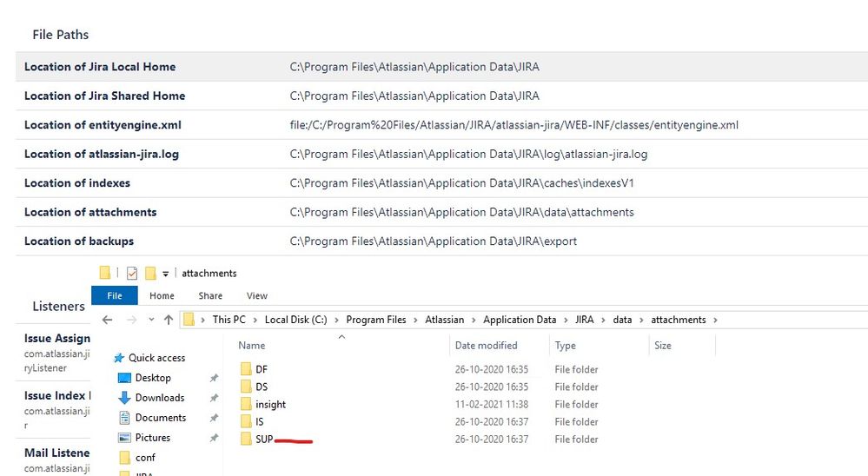Open Pictures in the navigation pane
The image size is (868, 476).
click(153, 437)
